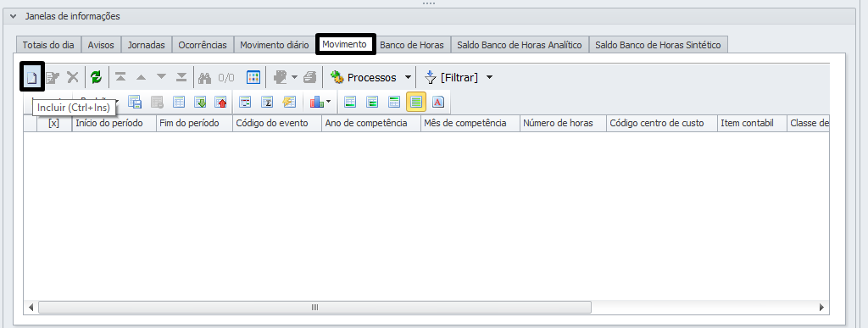
Task: Switch to Movimento diário tab
Action: click(275, 46)
